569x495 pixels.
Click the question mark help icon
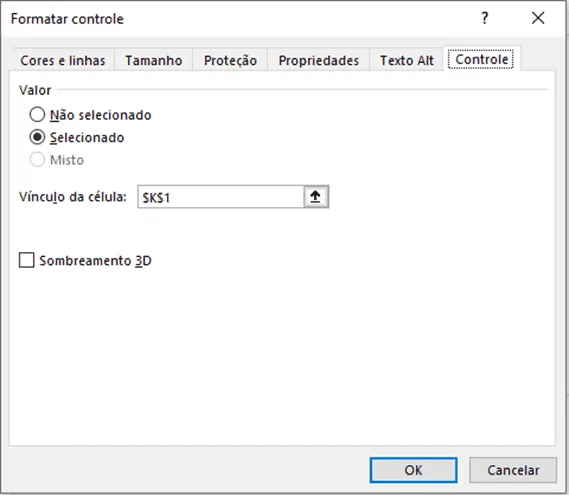pyautogui.click(x=485, y=18)
